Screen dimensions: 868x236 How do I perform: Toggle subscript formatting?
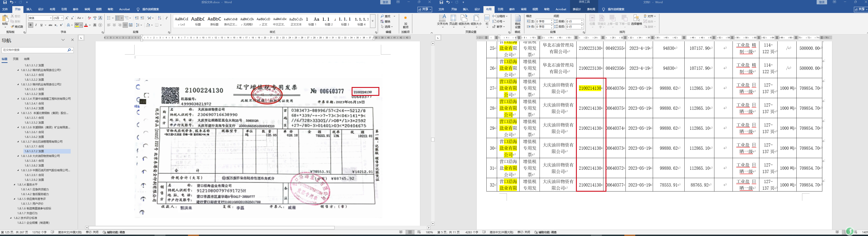56,25
